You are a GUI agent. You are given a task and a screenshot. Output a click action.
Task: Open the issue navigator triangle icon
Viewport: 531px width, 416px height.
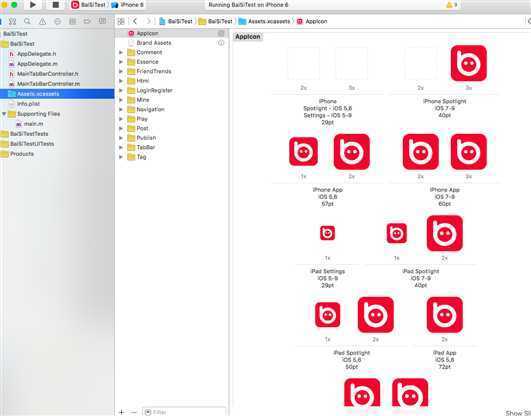(42, 21)
